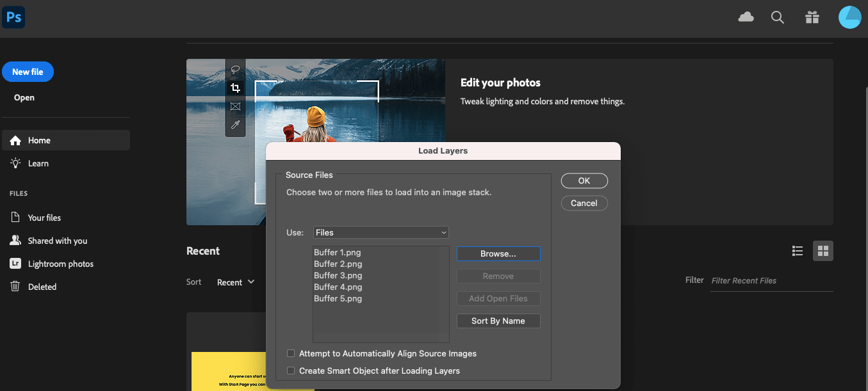Screen dimensions: 868x391
Task: Switch Recent files to list view
Action: pyautogui.click(x=797, y=251)
